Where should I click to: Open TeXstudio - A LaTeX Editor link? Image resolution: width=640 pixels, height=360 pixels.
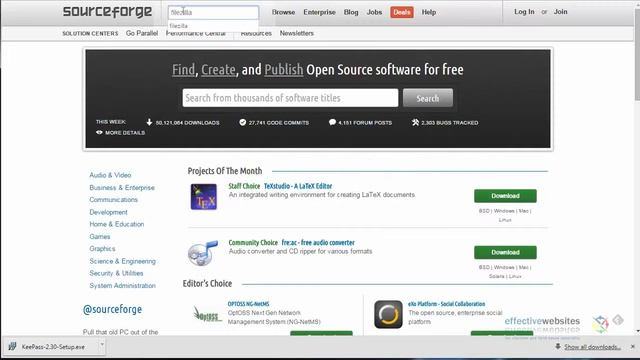[x=298, y=186]
